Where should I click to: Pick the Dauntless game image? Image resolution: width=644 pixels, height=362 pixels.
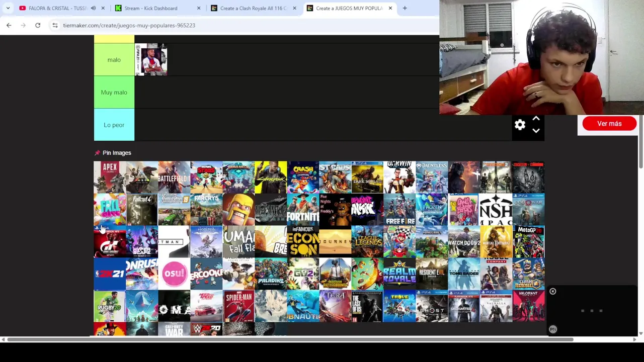pos(432,177)
